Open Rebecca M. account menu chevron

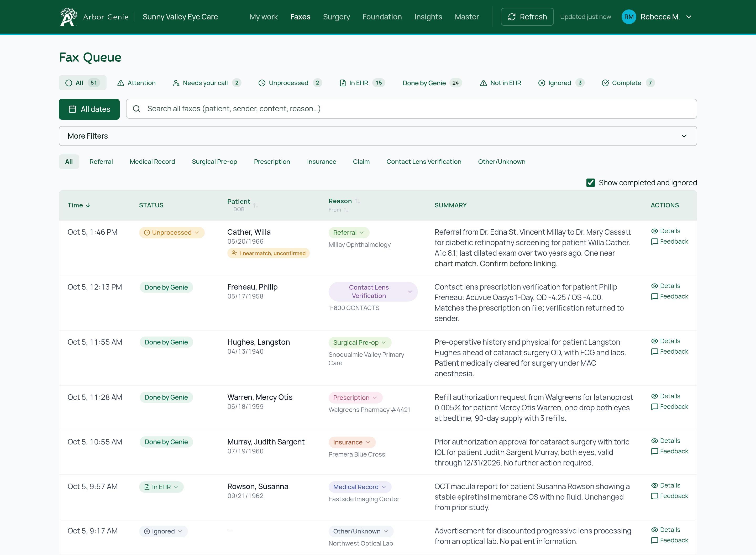click(689, 17)
